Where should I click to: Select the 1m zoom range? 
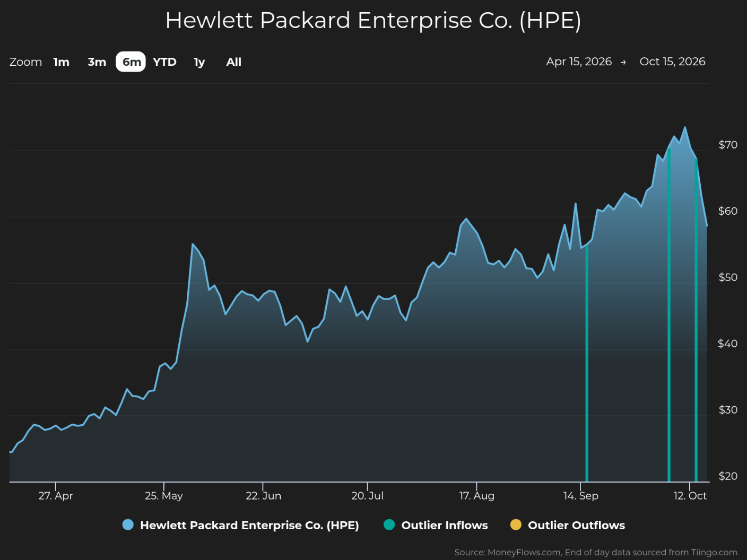tap(62, 62)
